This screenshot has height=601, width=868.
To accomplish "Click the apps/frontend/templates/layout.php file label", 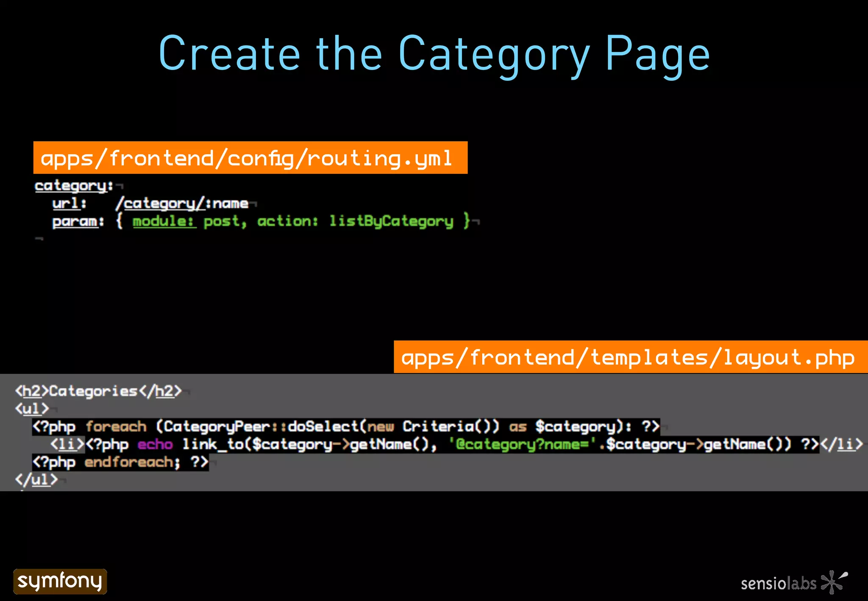I will point(631,357).
